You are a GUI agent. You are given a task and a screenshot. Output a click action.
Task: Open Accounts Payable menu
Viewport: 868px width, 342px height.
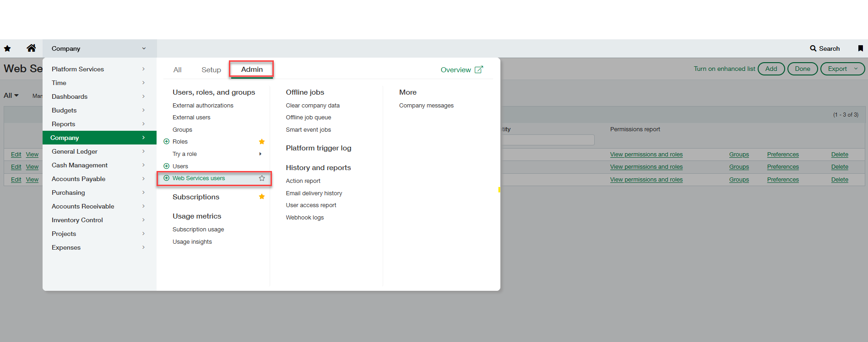coord(99,179)
